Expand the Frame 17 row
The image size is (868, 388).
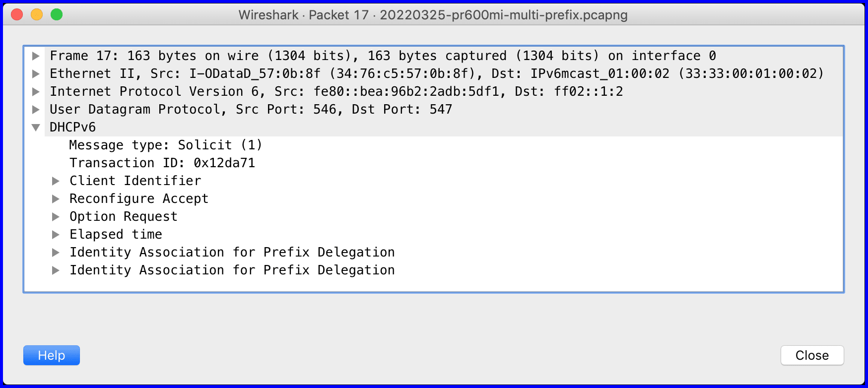(x=36, y=56)
